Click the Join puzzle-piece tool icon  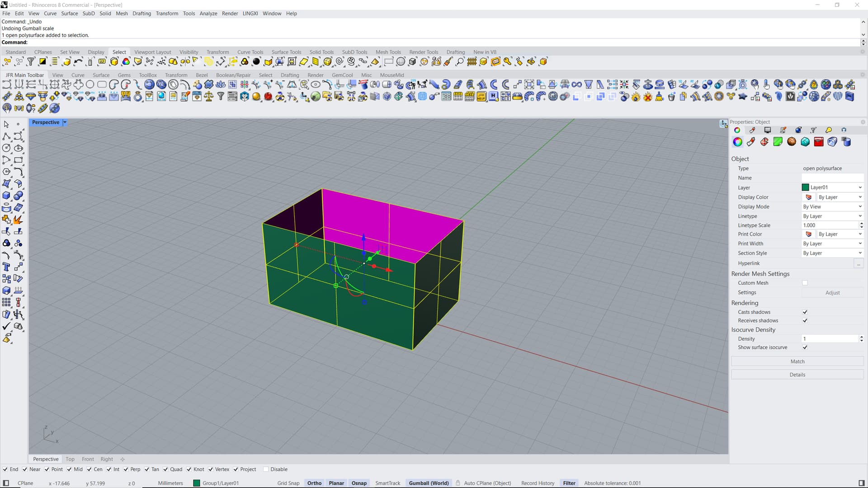(6, 219)
